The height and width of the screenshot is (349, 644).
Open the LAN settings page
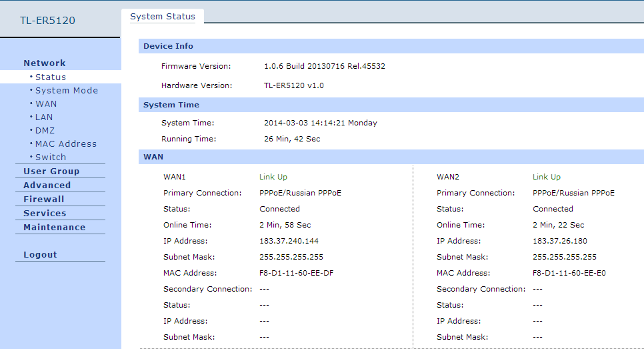click(x=44, y=117)
